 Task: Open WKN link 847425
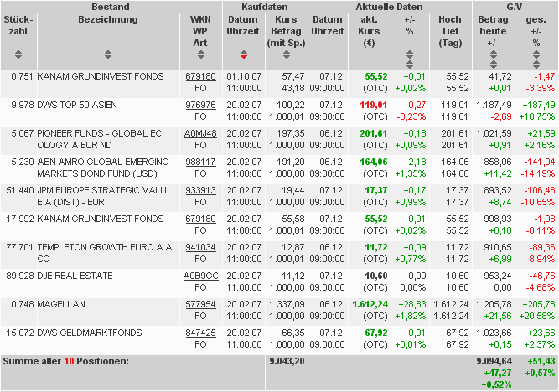click(200, 333)
